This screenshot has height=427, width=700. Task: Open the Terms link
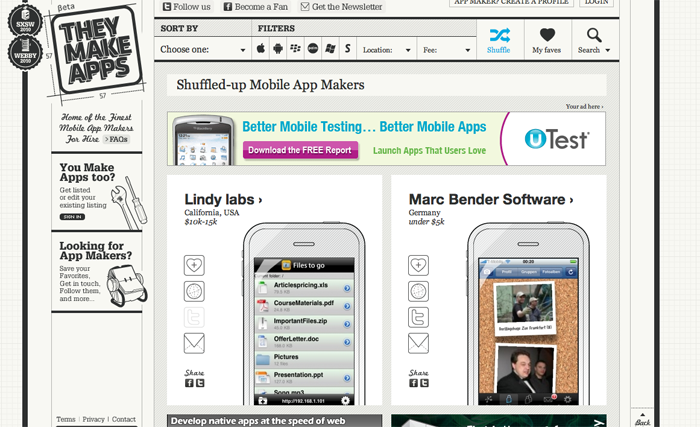tap(66, 419)
